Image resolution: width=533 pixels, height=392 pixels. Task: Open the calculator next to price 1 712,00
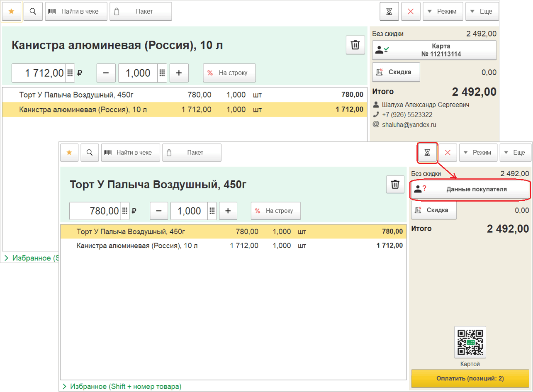pyautogui.click(x=70, y=73)
